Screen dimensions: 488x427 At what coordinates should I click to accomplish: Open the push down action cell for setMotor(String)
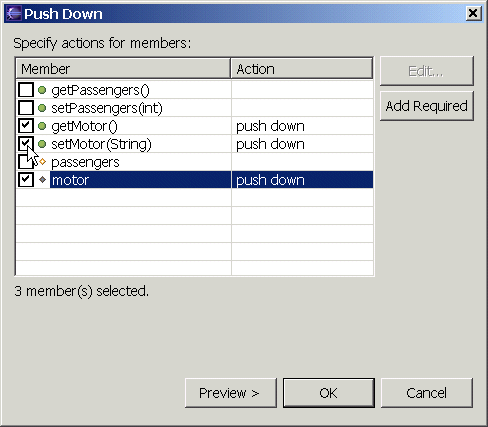[302, 144]
